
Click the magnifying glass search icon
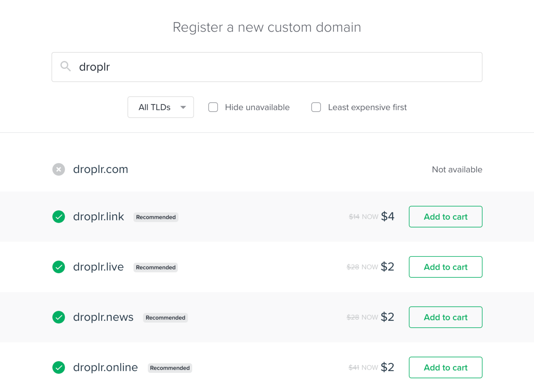coord(66,66)
